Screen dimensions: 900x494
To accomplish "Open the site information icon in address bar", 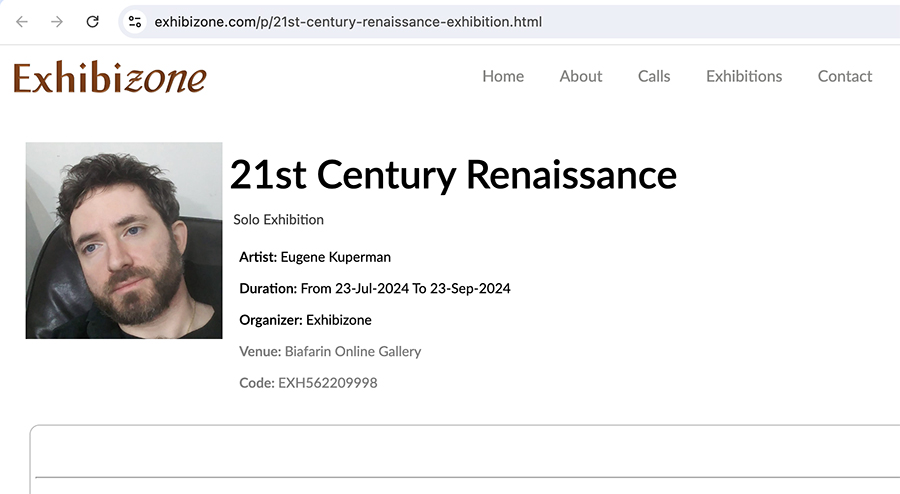I will [134, 22].
